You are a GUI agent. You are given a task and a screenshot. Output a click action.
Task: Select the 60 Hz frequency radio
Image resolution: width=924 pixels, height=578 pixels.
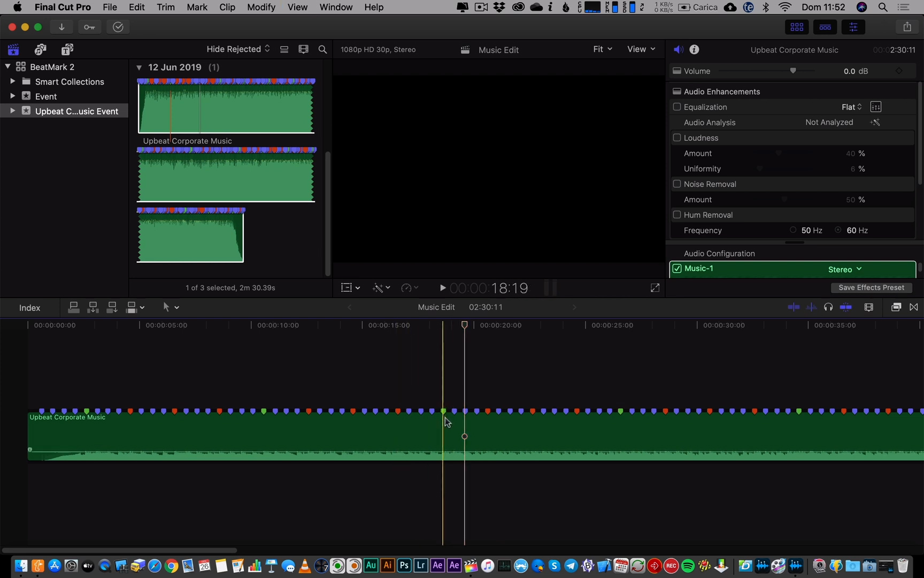(x=838, y=230)
